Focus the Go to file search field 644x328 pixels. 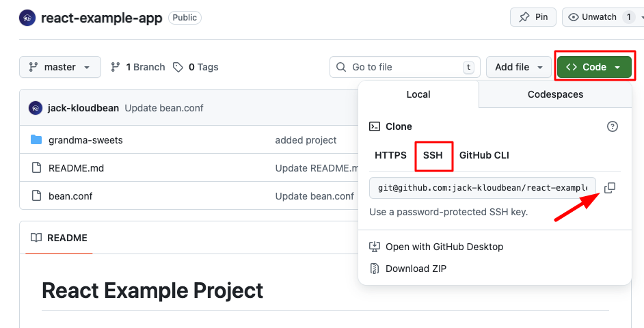tap(405, 67)
